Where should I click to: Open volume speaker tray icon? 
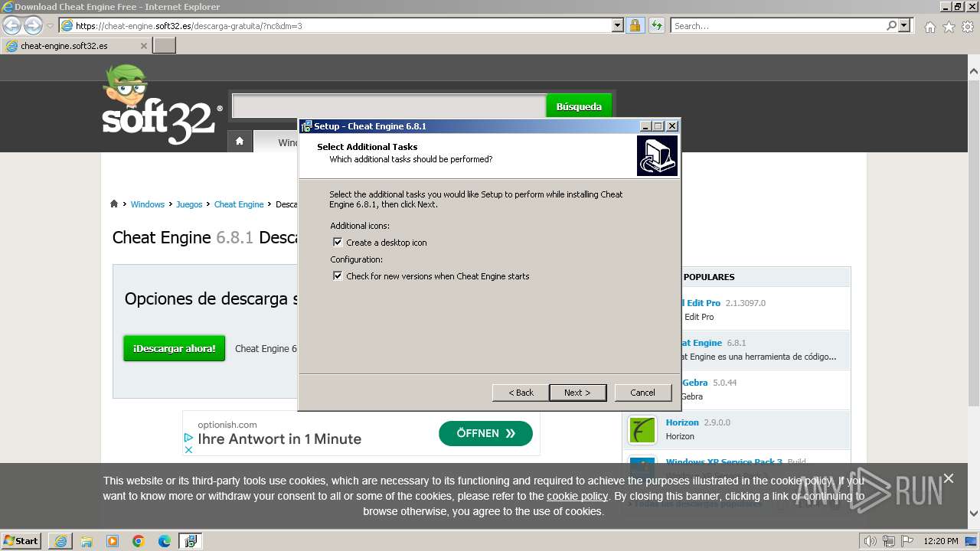(870, 541)
